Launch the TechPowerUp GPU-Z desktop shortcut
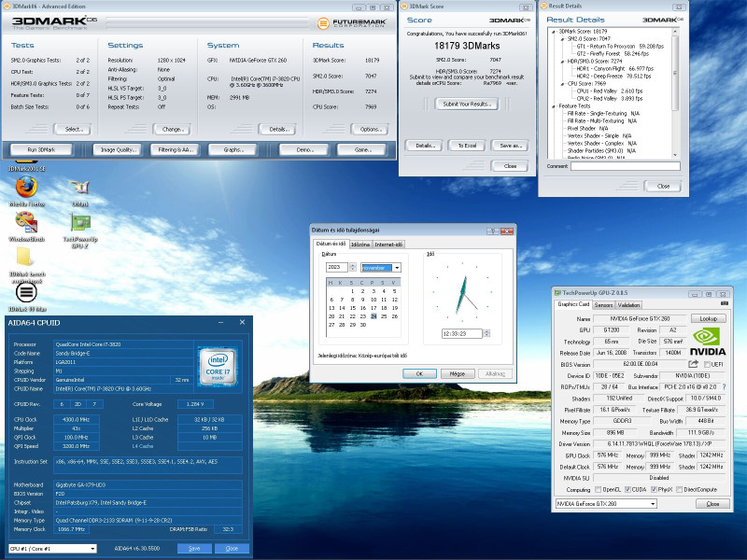 (80, 222)
